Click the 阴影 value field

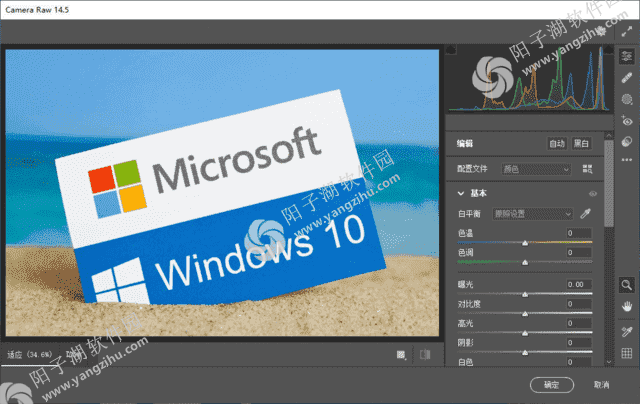579,343
